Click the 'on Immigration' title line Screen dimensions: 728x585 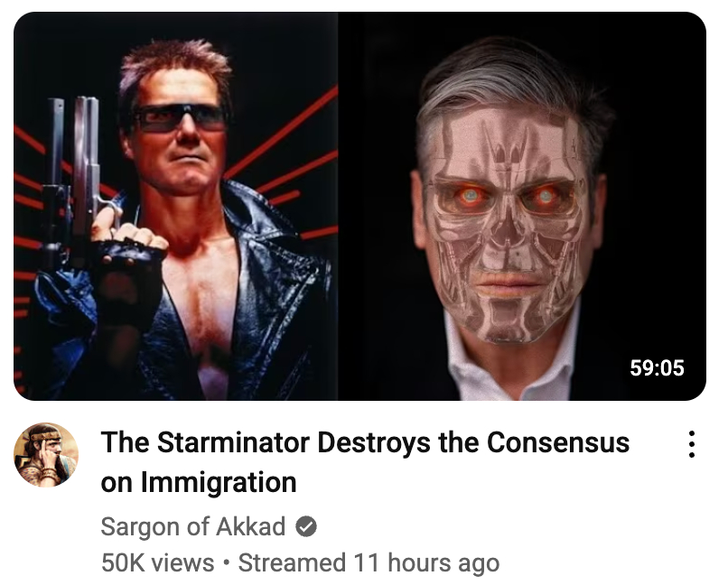[x=198, y=482]
